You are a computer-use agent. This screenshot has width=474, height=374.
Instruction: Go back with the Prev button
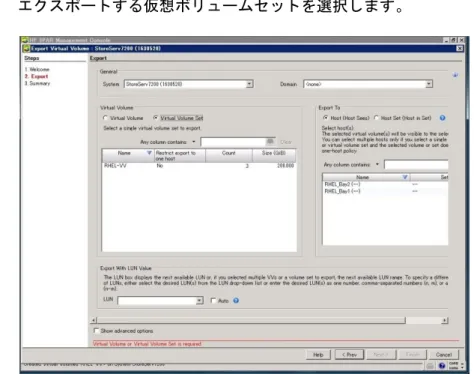pyautogui.click(x=349, y=355)
